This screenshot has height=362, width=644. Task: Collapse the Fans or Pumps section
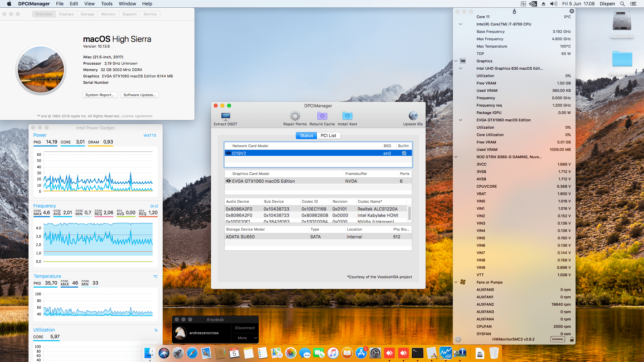(x=455, y=282)
